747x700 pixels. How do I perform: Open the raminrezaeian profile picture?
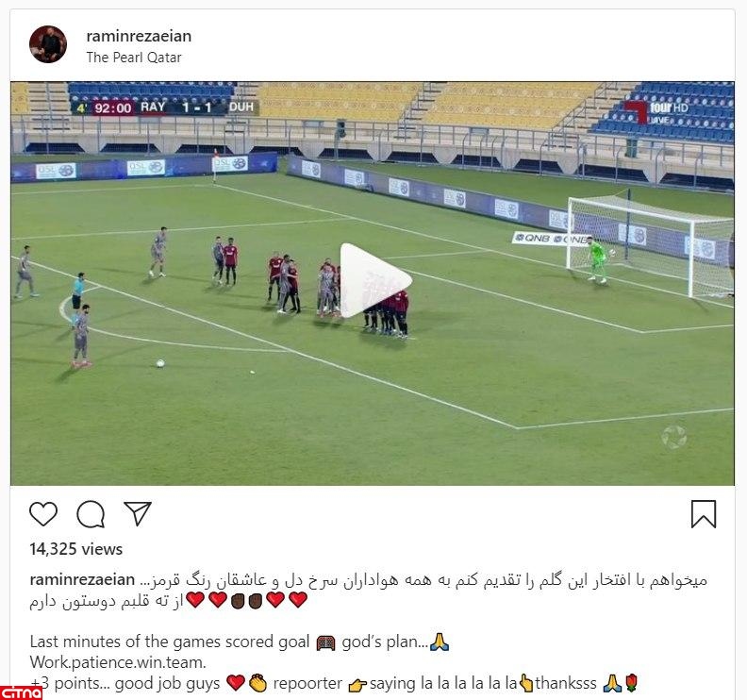tap(48, 44)
